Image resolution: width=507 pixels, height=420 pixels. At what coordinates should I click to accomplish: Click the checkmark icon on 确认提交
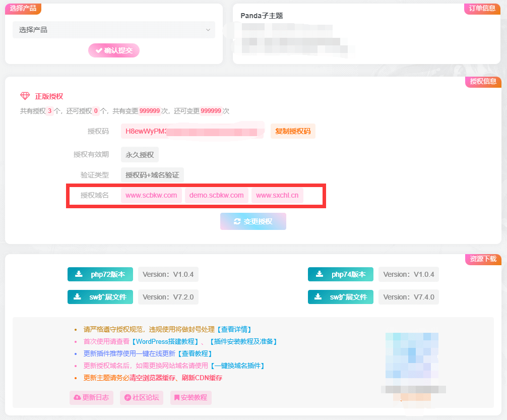click(99, 50)
